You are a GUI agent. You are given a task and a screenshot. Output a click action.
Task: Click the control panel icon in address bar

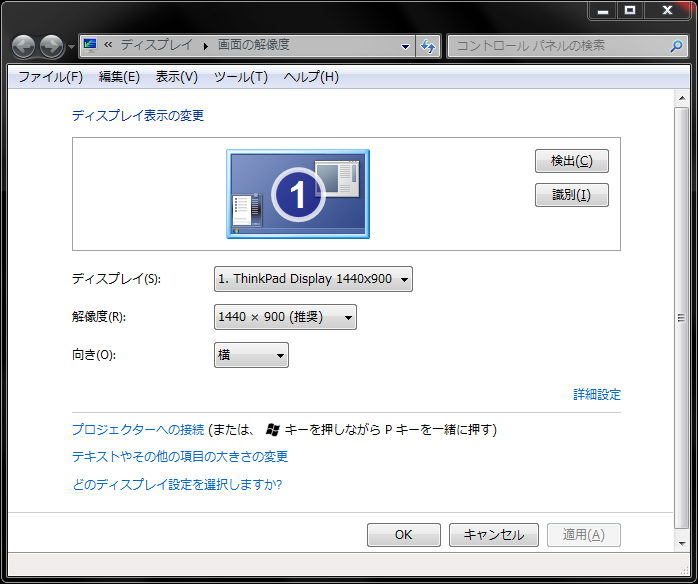click(90, 45)
